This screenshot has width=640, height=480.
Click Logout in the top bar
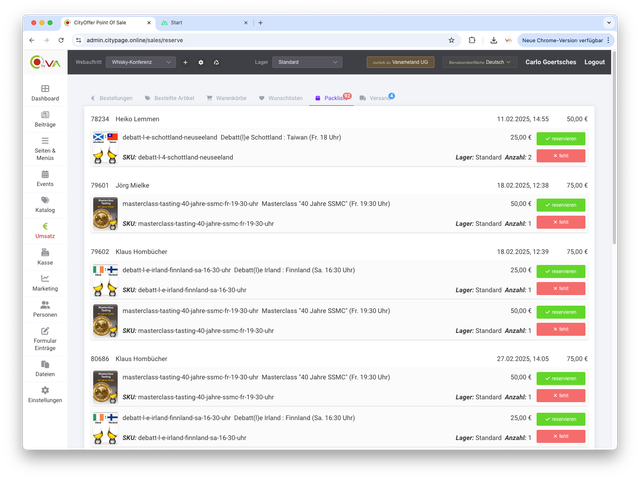click(x=594, y=62)
